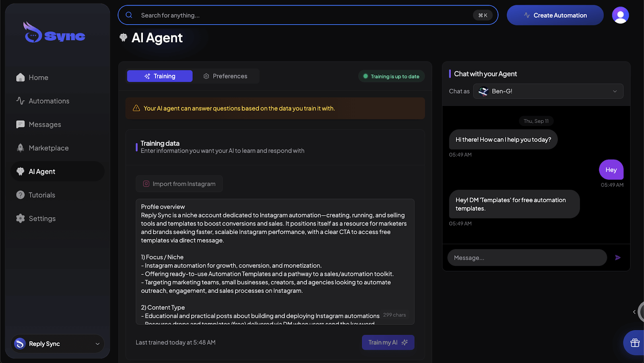Select the Training tab
The width and height of the screenshot is (644, 363).
click(x=159, y=76)
